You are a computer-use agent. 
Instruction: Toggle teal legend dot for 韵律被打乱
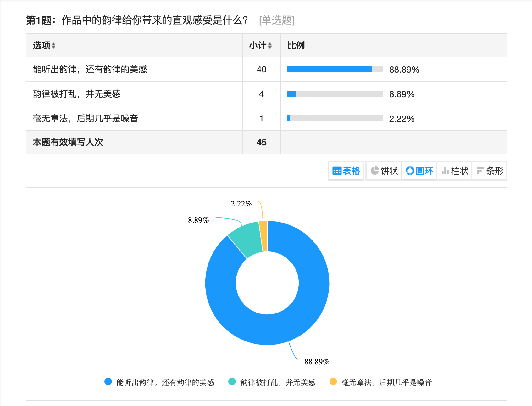232,382
